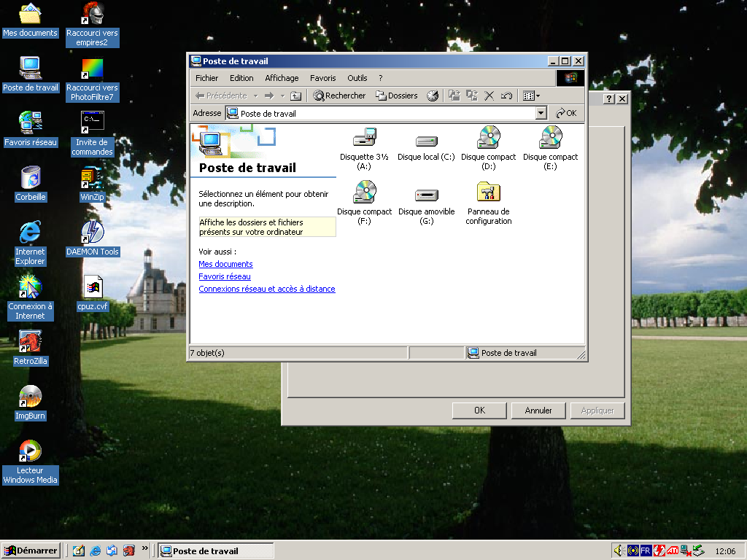Open Panneau de configuration icon
Screen dimensions: 747x560
(x=488, y=192)
